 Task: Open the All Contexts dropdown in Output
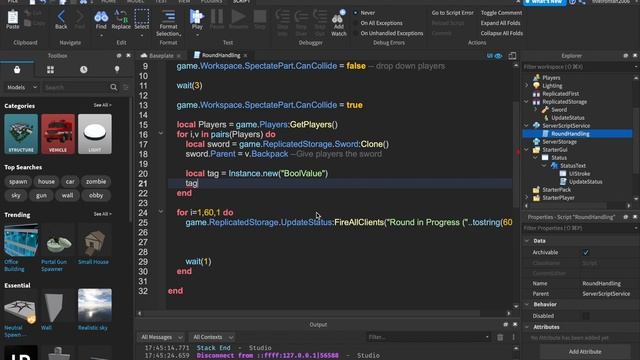pyautogui.click(x=212, y=337)
